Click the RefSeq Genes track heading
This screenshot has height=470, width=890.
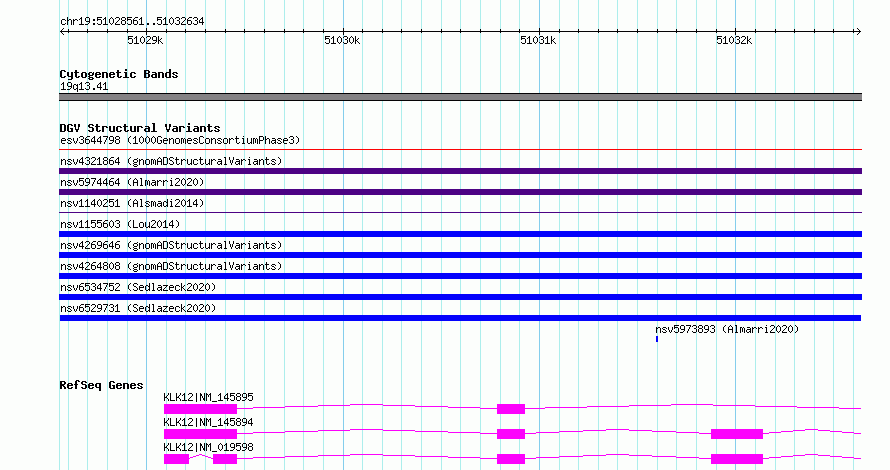click(x=101, y=385)
